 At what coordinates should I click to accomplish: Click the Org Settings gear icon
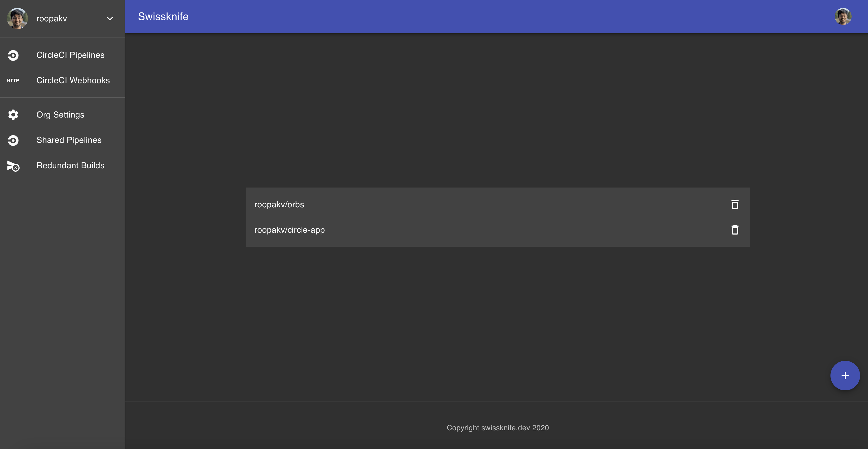pyautogui.click(x=13, y=115)
